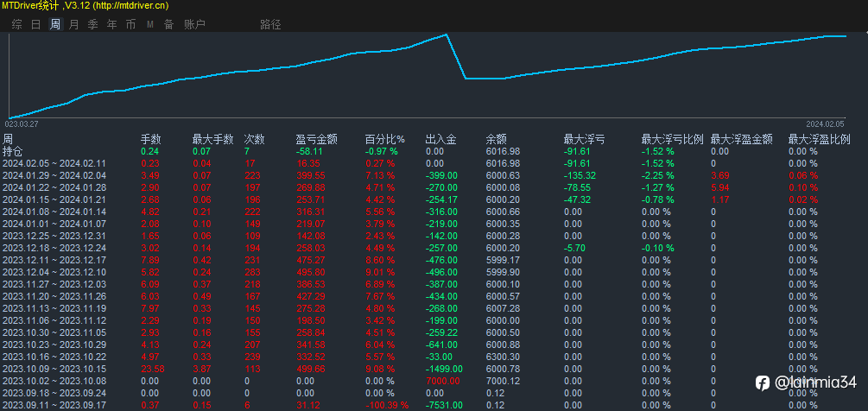Screen dimensions: 868x411
Task: Click the -58.11 open position profit cell
Action: pos(309,151)
